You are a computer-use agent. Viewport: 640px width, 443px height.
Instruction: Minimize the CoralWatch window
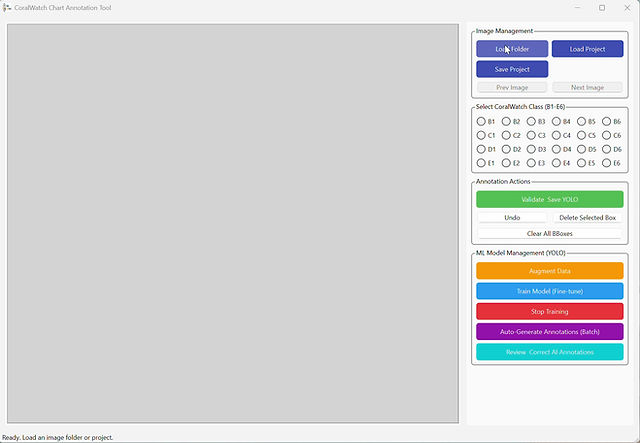coord(577,8)
